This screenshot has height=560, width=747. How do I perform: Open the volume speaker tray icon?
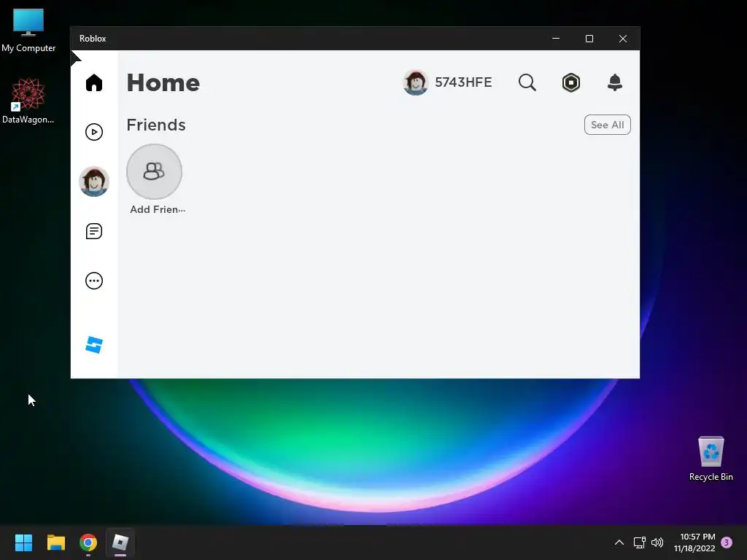tap(657, 542)
